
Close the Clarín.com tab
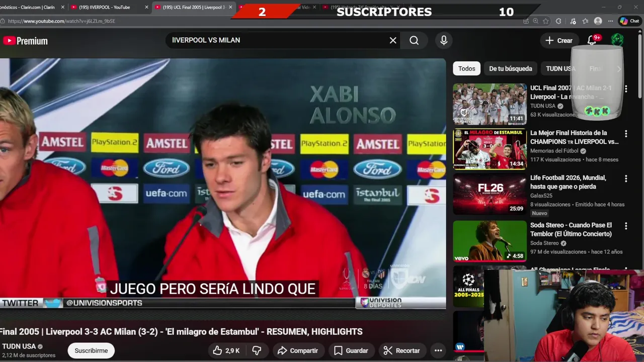click(x=63, y=8)
